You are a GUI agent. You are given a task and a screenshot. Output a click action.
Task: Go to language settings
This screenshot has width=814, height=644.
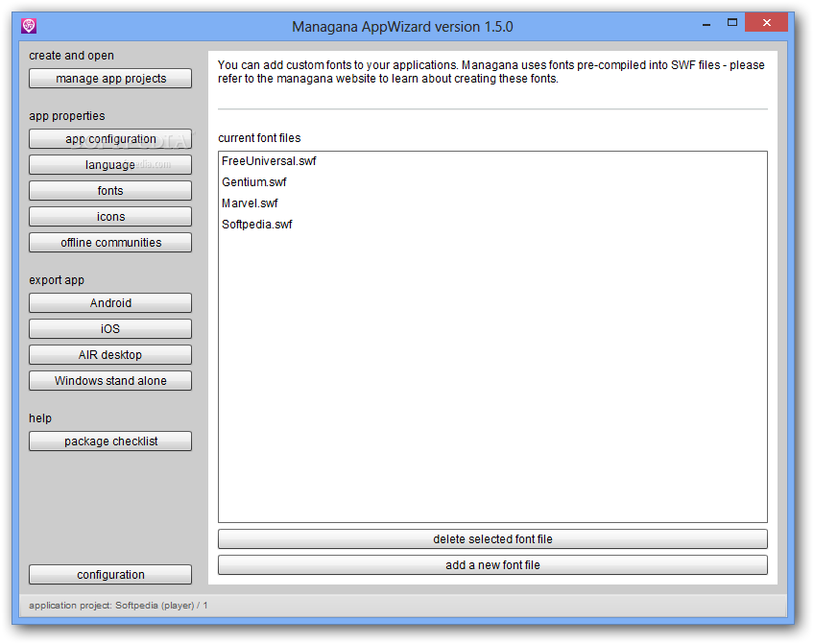110,165
